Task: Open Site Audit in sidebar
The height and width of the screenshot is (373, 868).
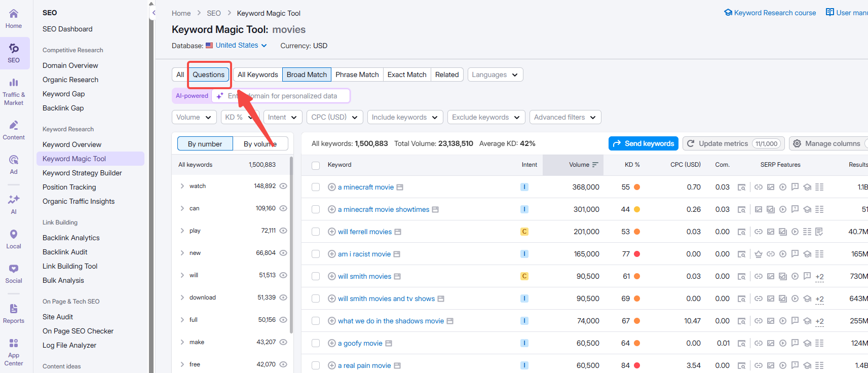Action: (58, 317)
